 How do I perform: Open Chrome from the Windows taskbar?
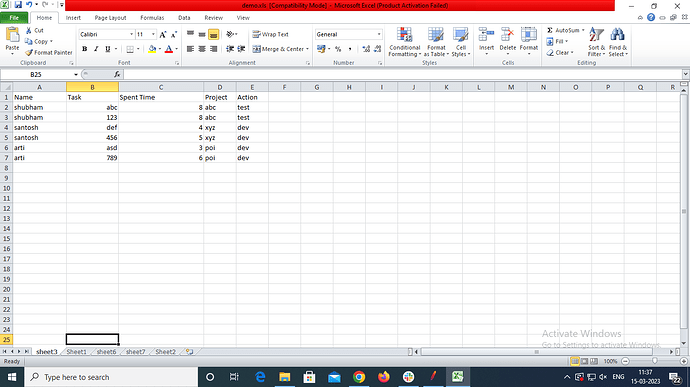pyautogui.click(x=359, y=377)
